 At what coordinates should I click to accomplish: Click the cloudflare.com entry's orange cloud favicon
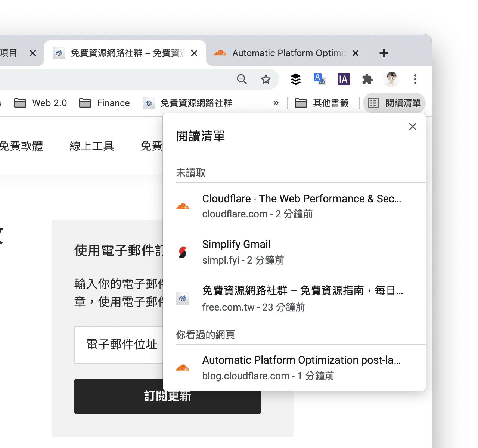[x=183, y=206]
